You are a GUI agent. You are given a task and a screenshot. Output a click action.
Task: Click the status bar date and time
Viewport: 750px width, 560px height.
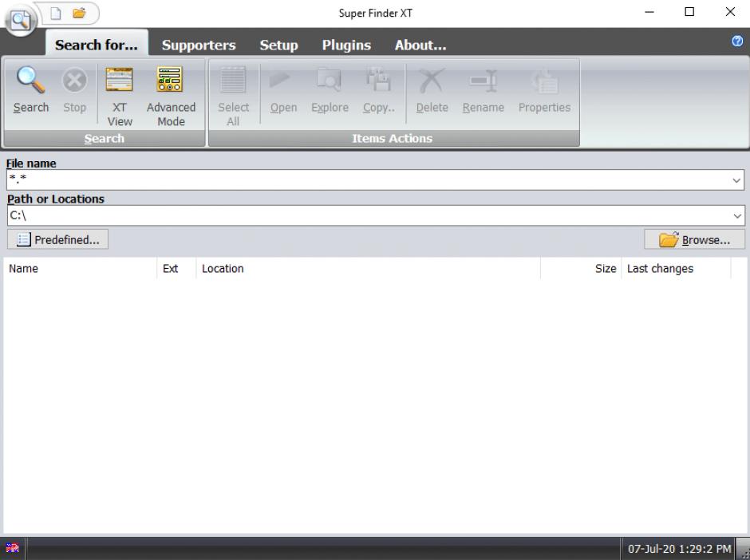coord(679,549)
